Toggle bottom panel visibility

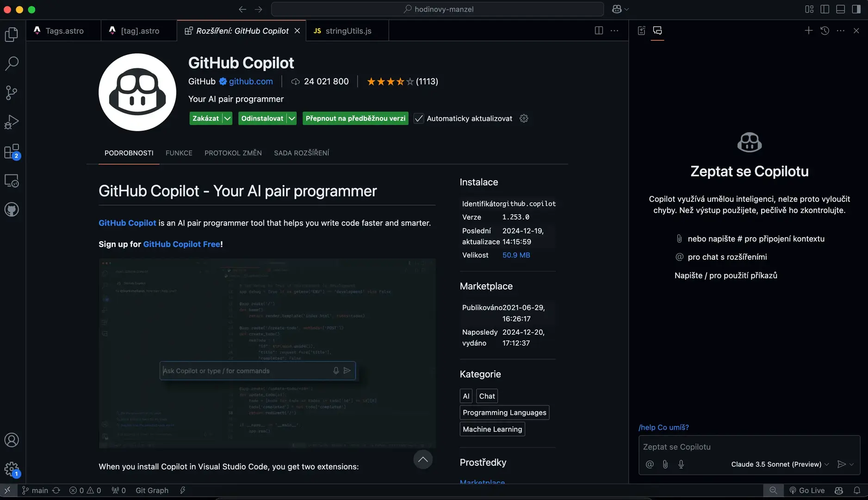841,9
